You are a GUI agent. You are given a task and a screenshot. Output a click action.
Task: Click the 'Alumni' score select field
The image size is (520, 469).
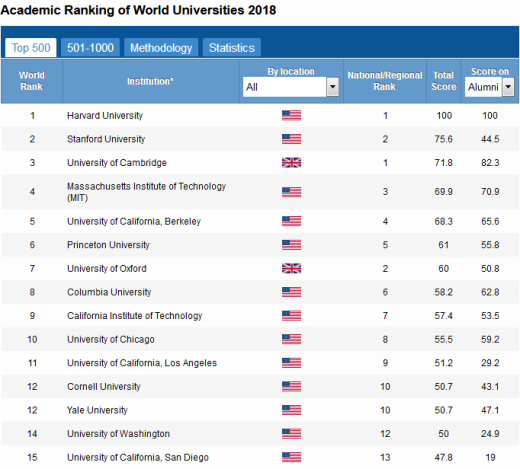(489, 87)
